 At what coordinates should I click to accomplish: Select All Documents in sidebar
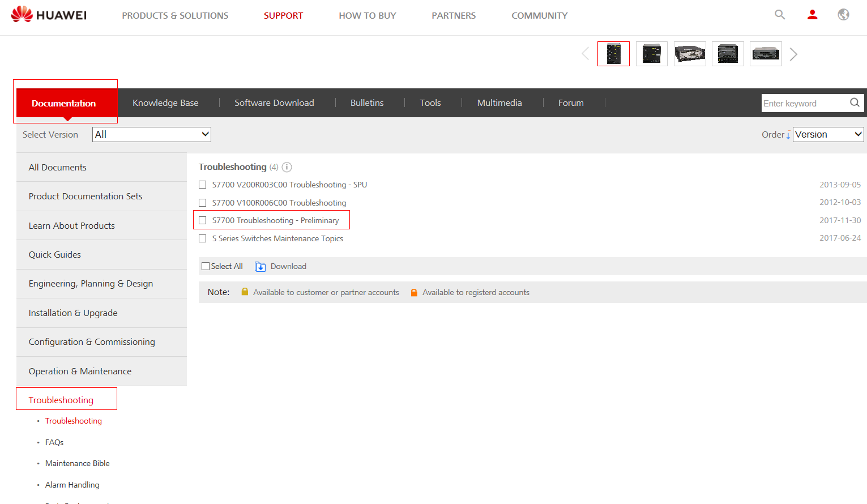click(101, 167)
